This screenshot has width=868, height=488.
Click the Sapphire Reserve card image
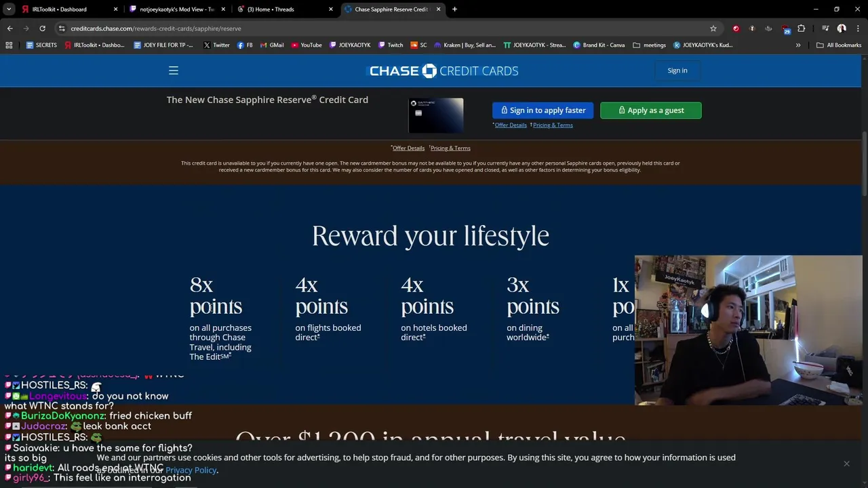tap(435, 115)
